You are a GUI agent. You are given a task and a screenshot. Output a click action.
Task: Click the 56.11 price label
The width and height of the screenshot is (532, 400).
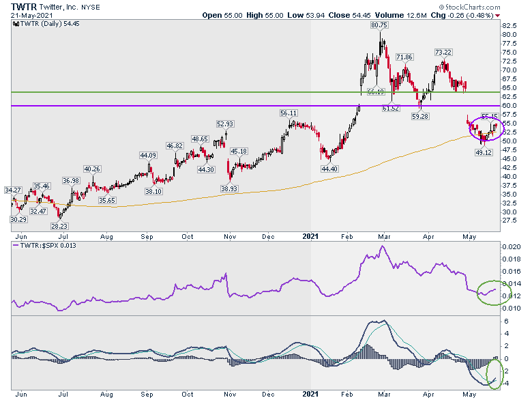pos(289,113)
